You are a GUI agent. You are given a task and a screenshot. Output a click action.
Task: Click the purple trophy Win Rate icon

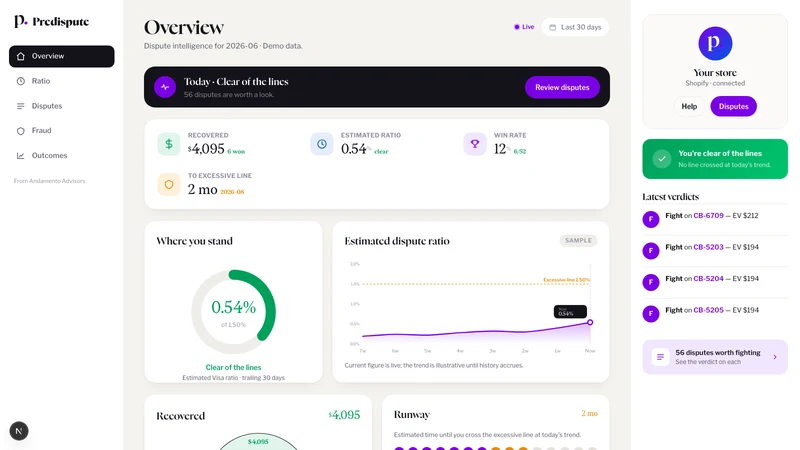(475, 144)
